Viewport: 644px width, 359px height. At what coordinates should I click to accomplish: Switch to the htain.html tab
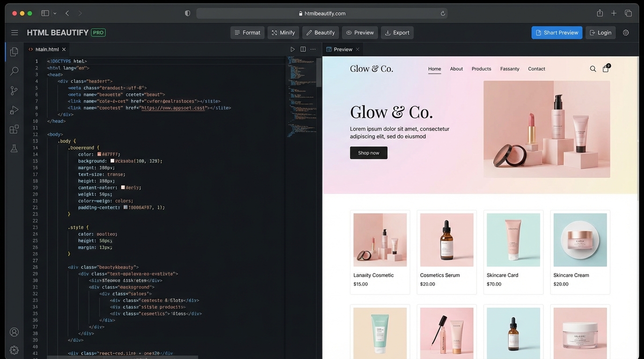tap(47, 49)
